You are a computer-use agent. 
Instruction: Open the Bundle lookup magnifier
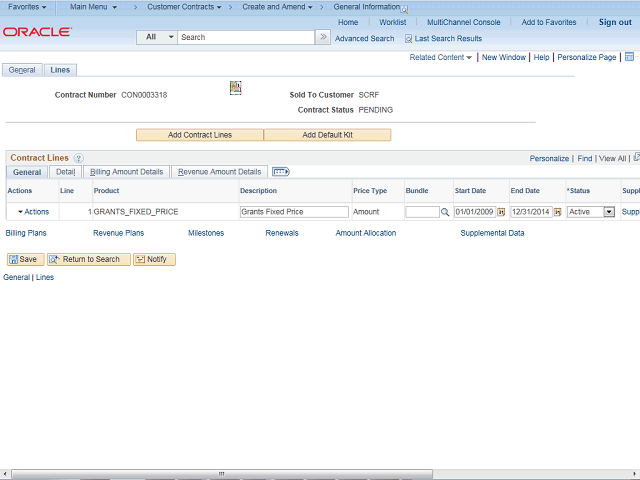coord(445,212)
